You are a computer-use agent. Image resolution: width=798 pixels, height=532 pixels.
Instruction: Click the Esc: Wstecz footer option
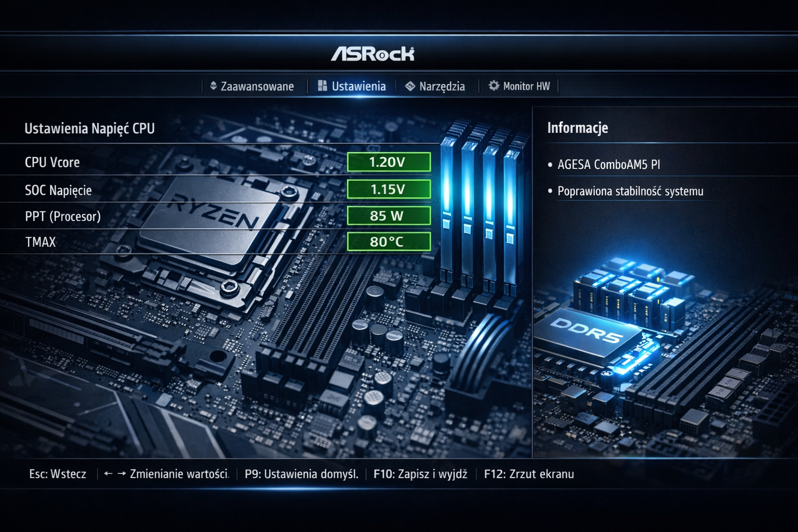click(58, 474)
